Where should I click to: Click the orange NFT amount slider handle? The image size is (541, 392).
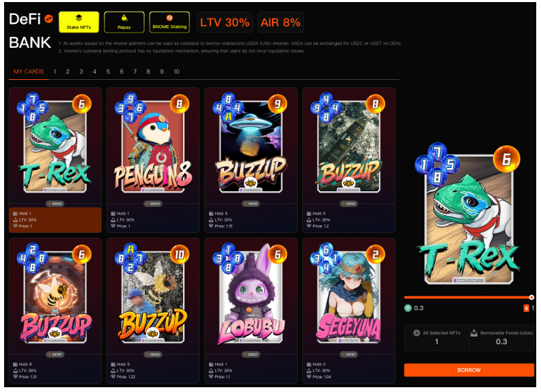click(531, 297)
